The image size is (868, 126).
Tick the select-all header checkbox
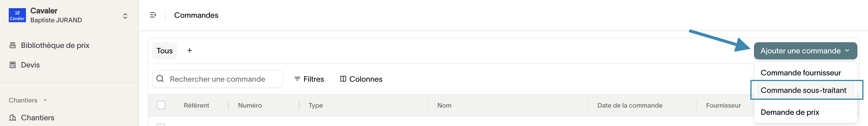[x=161, y=105]
